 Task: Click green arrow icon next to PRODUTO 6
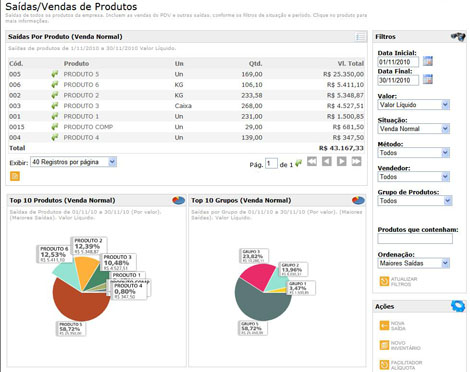coord(55,85)
